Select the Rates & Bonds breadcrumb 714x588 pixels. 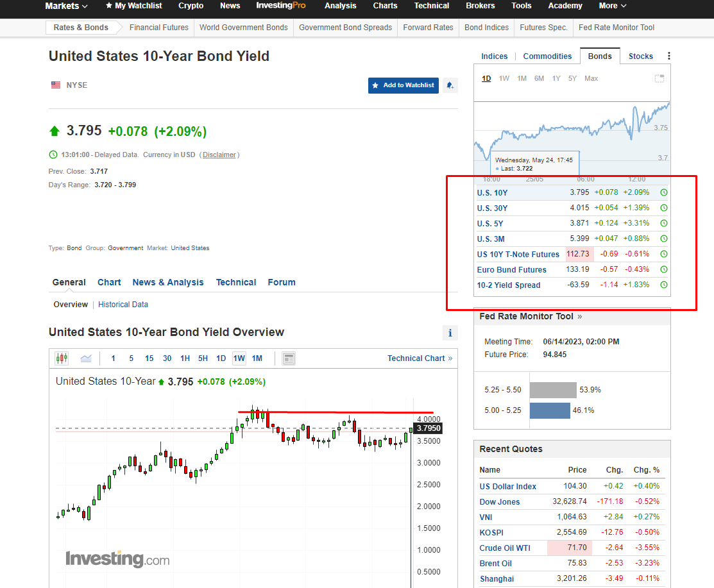coord(81,28)
